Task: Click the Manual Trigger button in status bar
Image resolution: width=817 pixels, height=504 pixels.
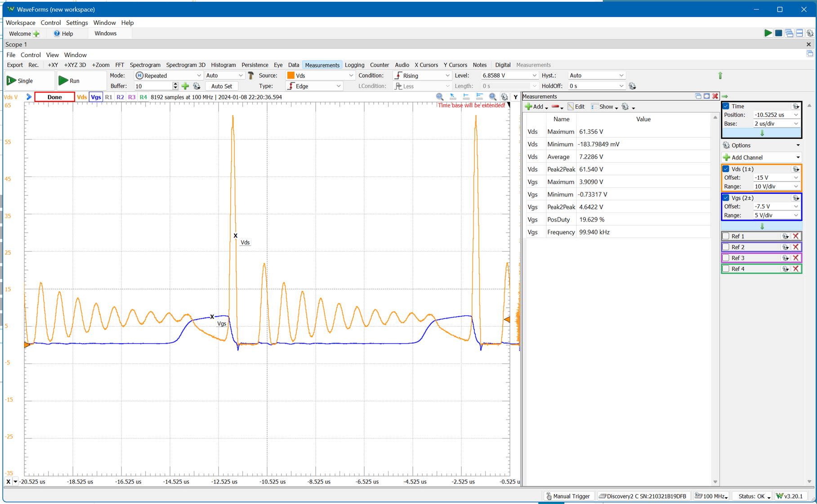Action: (567, 496)
